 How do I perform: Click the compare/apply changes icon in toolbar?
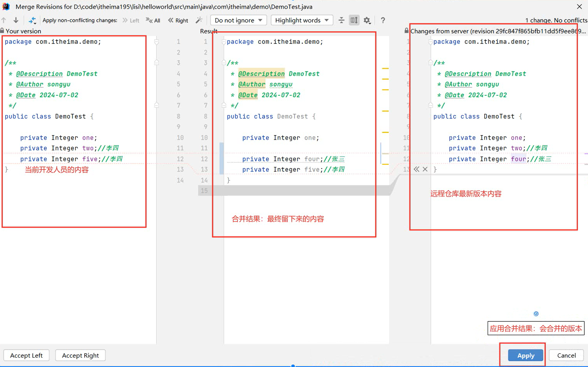pos(32,20)
